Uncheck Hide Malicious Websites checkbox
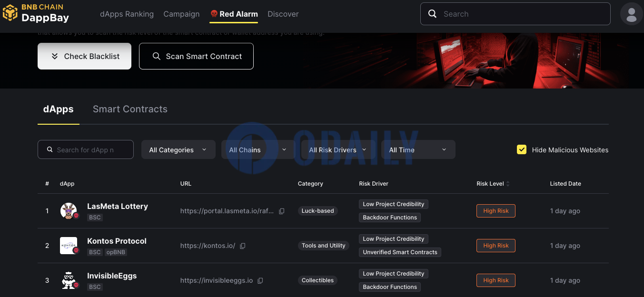Viewport: 644px width, 297px height. pos(522,149)
